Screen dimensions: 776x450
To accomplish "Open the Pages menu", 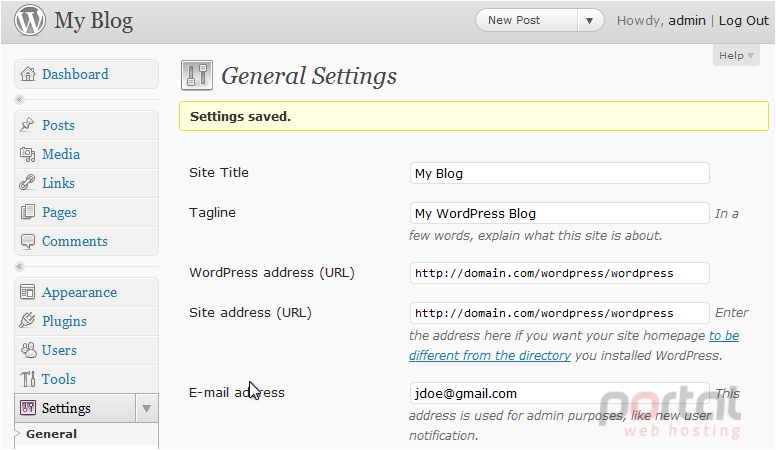I will (59, 212).
